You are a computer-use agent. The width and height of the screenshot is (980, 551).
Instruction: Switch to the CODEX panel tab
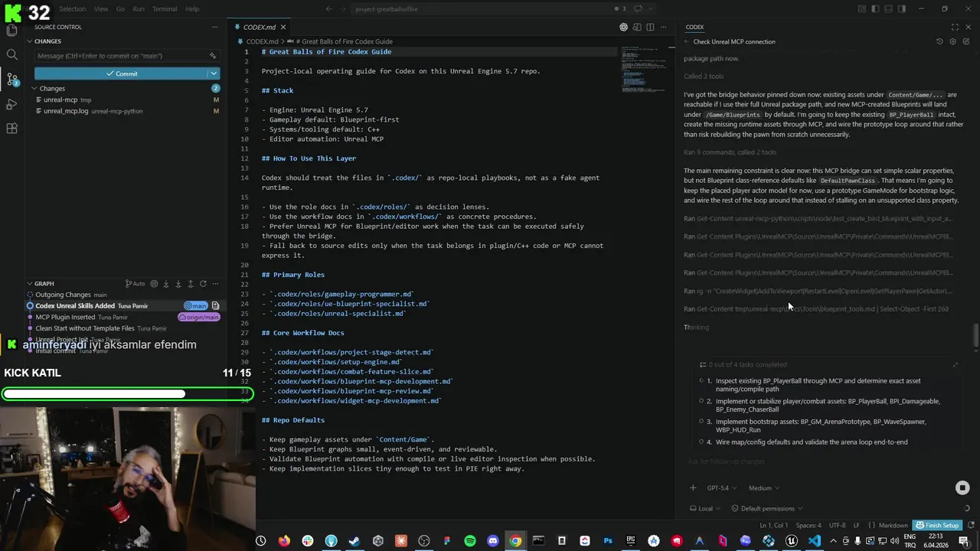coord(694,27)
